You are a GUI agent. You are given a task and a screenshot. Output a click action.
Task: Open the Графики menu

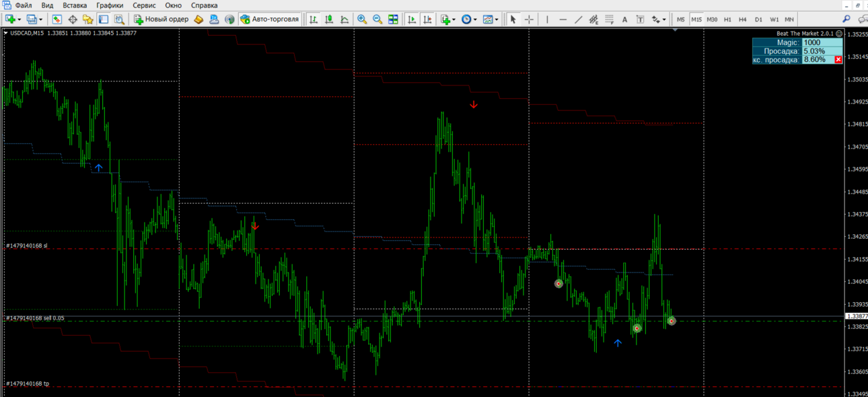[x=110, y=5]
